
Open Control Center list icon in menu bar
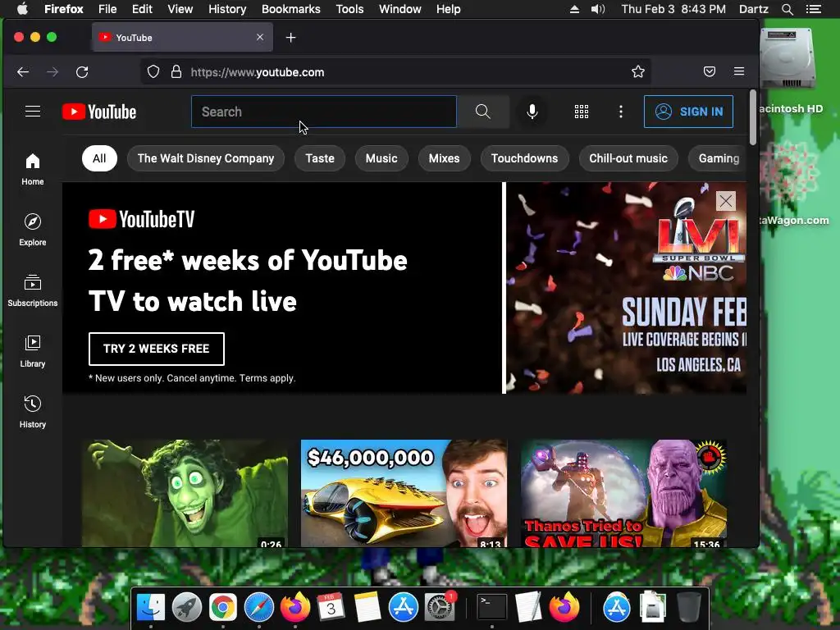(814, 9)
